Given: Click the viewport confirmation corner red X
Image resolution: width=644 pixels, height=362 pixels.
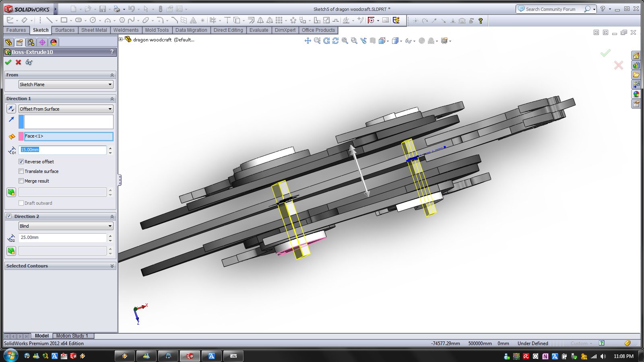Looking at the screenshot, I should 619,65.
